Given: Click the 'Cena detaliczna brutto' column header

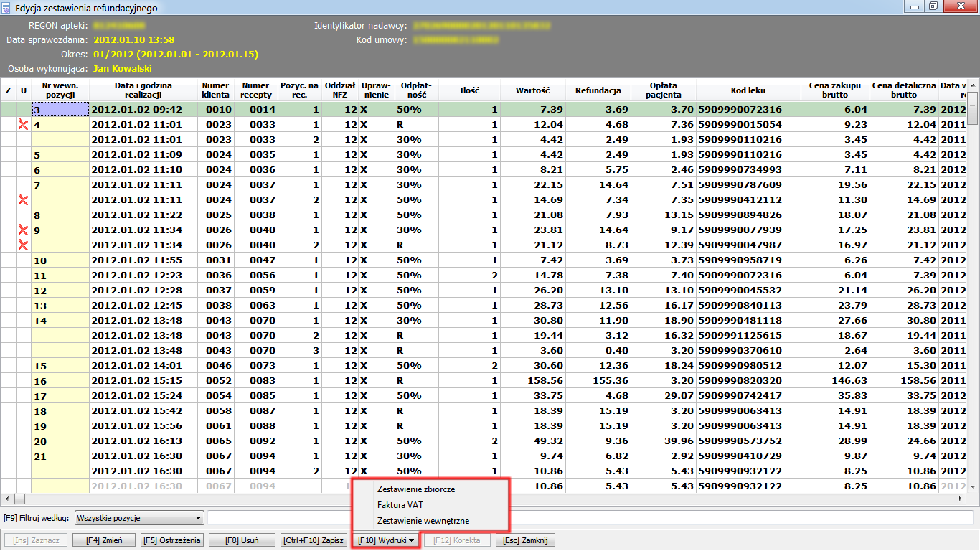Looking at the screenshot, I should [904, 90].
